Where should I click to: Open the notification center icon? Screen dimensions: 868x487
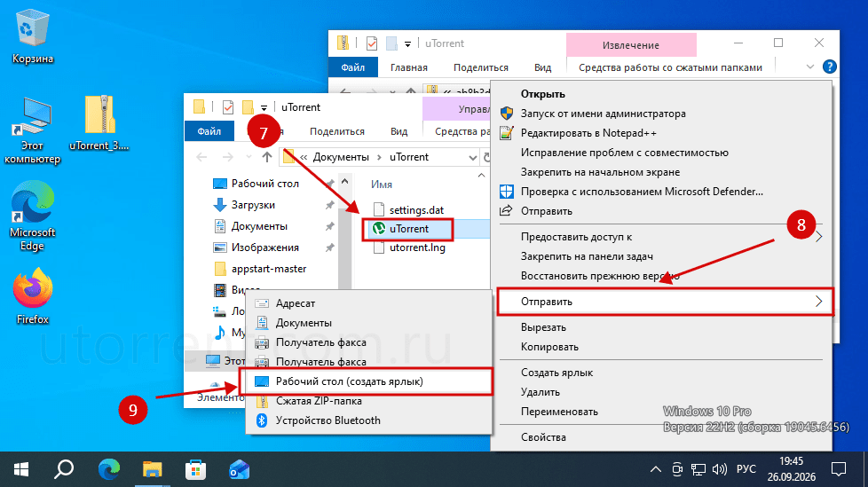[x=839, y=470]
